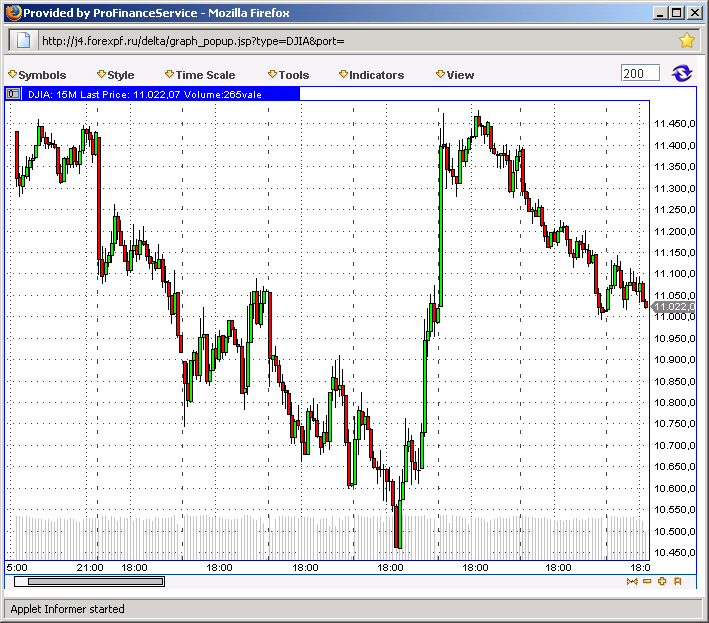Click the minus zoom out icon
Viewport: 709px width, 623px height.
[x=647, y=581]
